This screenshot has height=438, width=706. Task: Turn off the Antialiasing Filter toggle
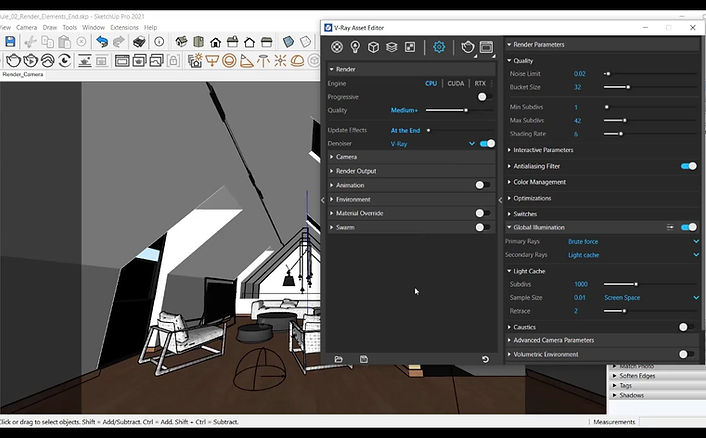(688, 166)
